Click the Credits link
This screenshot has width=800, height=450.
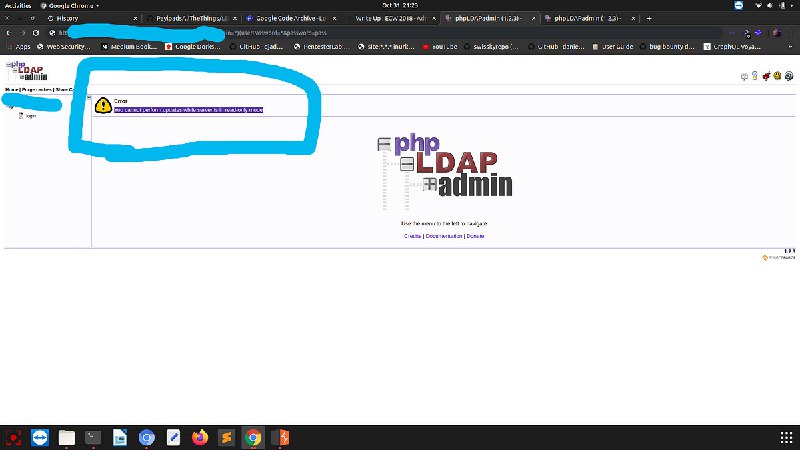pyautogui.click(x=412, y=236)
